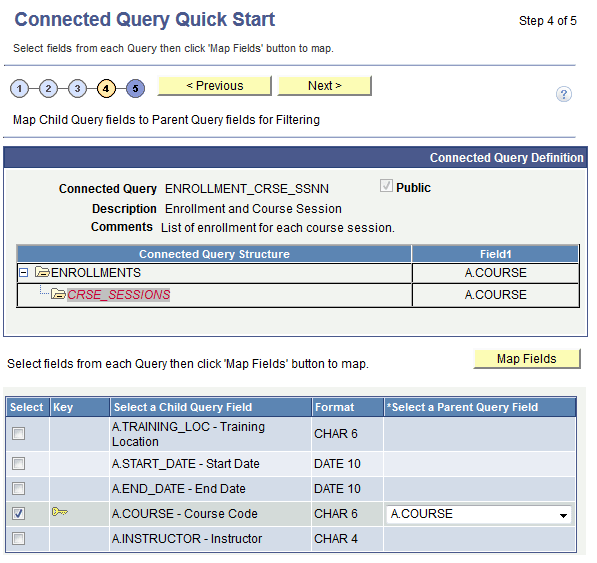597x563 pixels.
Task: Select the CRSE_SESSIONS child query
Action: point(119,294)
